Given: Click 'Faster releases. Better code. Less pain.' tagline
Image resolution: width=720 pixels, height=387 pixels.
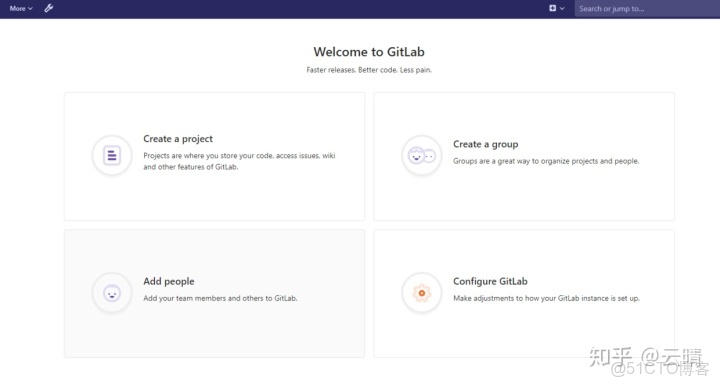Looking at the screenshot, I should click(x=369, y=70).
